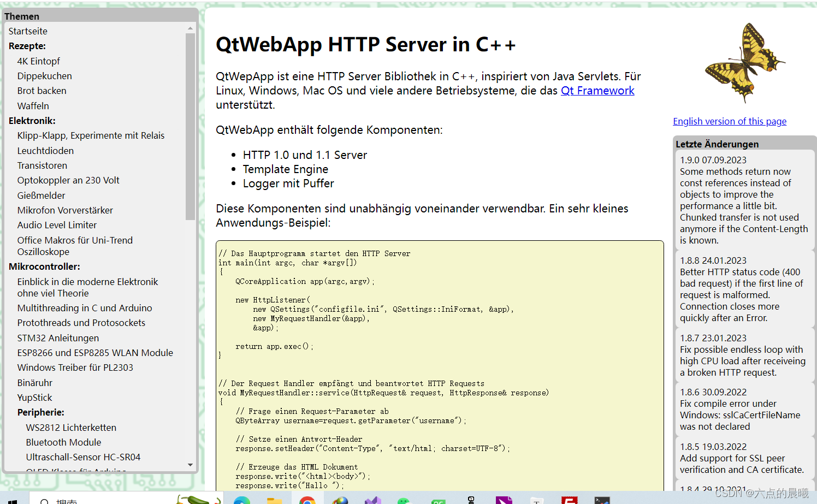Viewport: 817px width, 504px height.
Task: Open ESP8266 und ESP8285 WLAN Module
Action: [95, 353]
